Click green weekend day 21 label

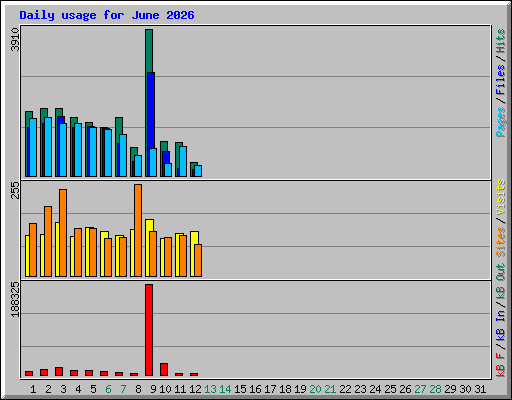(x=330, y=389)
